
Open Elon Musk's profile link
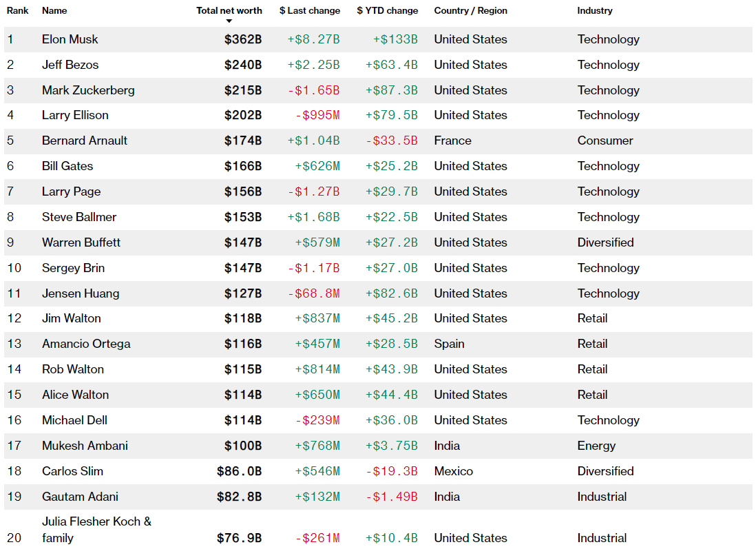click(x=70, y=39)
